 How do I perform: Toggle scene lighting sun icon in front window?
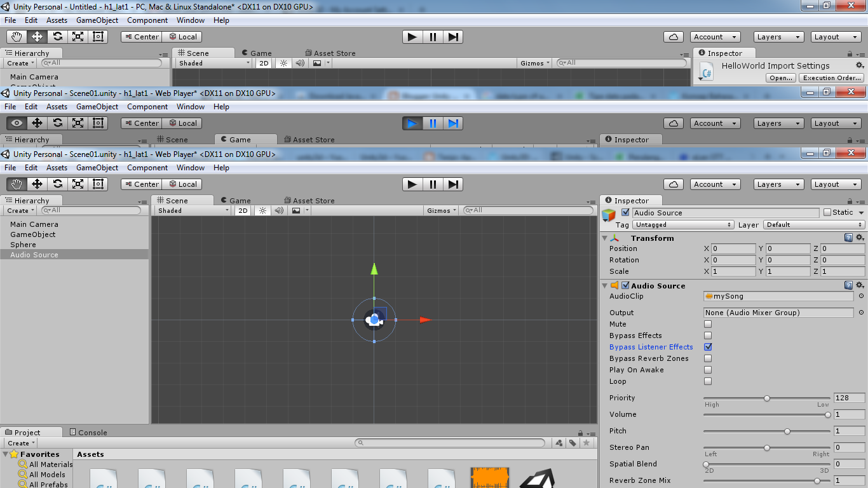(x=263, y=210)
